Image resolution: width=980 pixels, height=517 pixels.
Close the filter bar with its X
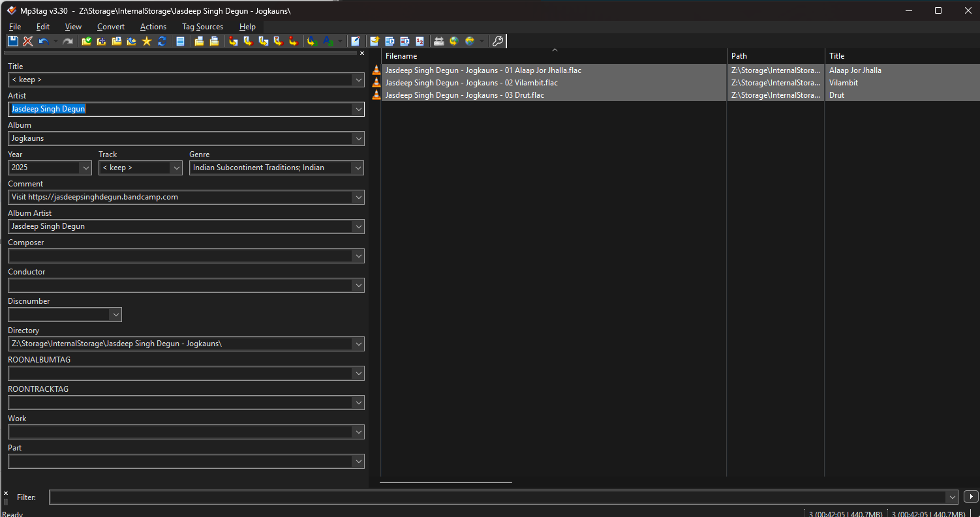point(6,494)
